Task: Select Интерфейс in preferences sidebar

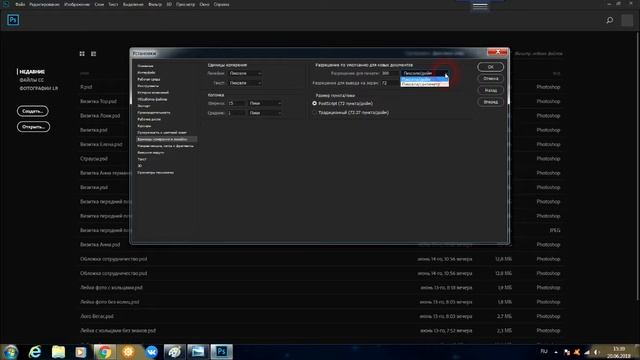Action: (146, 72)
